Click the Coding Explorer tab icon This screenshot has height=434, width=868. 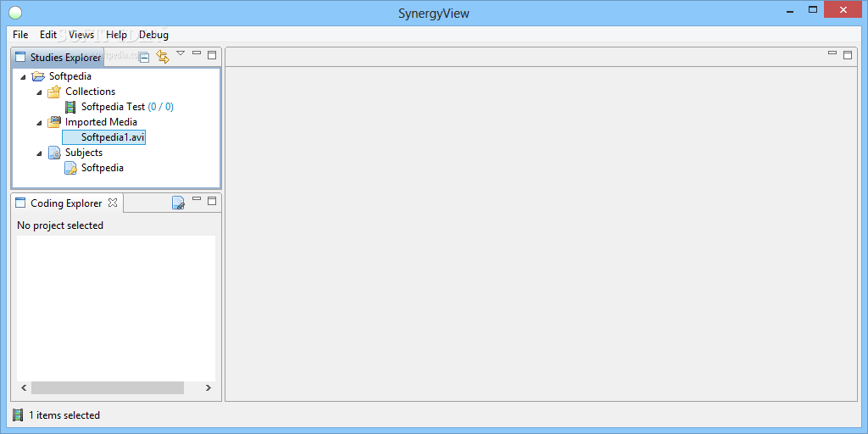[x=20, y=203]
